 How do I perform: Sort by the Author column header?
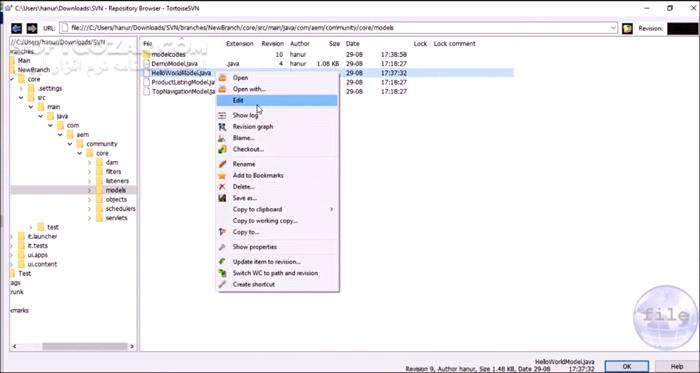300,44
